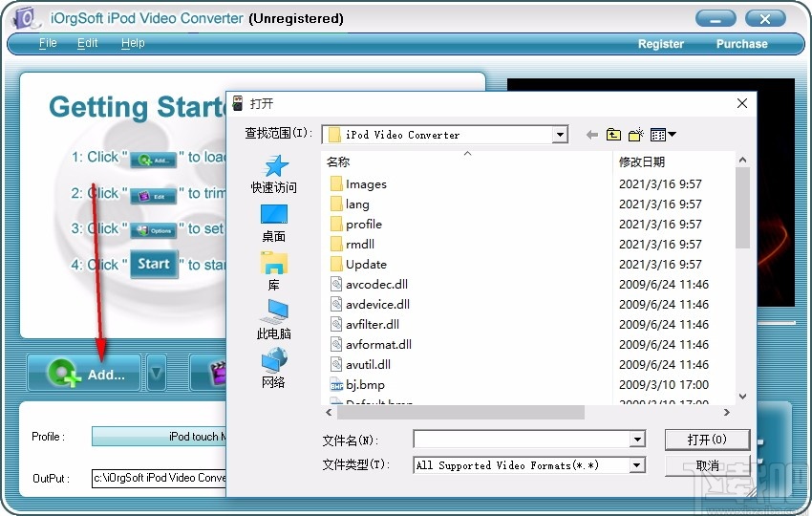Click the Edit icon in step 2
This screenshot has height=516, width=812.
pos(153,196)
